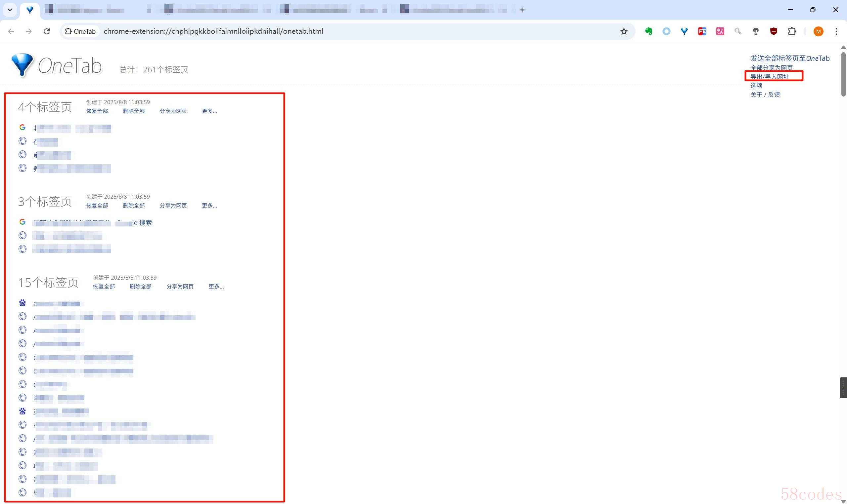The image size is (847, 504).
Task: Click 删除全部 in the 4个标签页 group
Action: coord(134,111)
